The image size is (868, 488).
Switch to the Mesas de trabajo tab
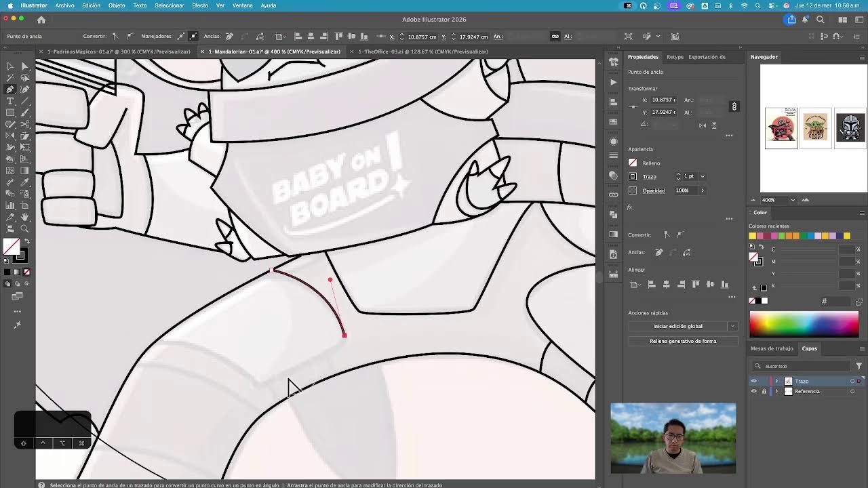772,348
